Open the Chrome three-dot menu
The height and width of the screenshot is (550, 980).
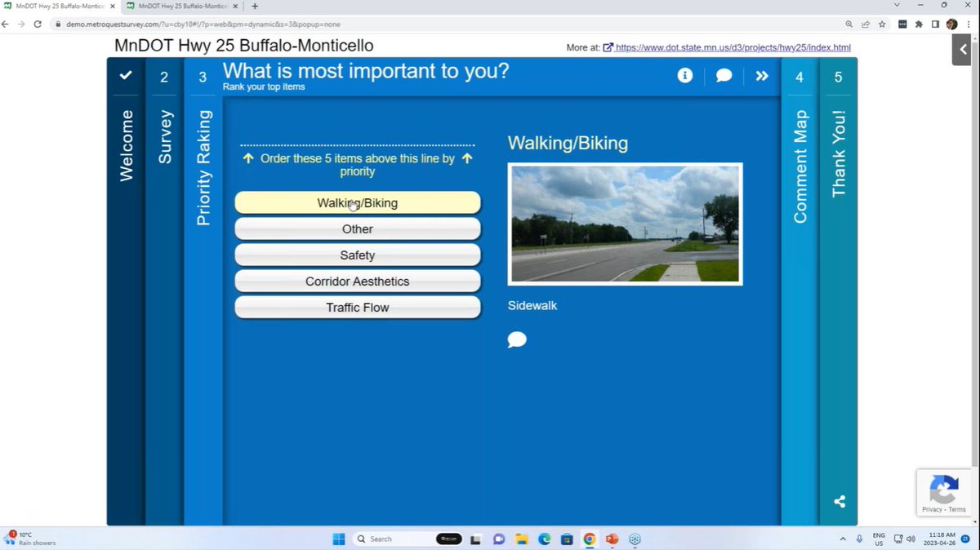(x=969, y=24)
